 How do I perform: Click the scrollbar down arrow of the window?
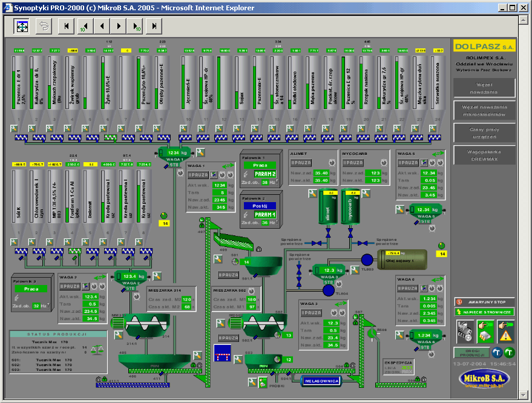click(x=524, y=395)
